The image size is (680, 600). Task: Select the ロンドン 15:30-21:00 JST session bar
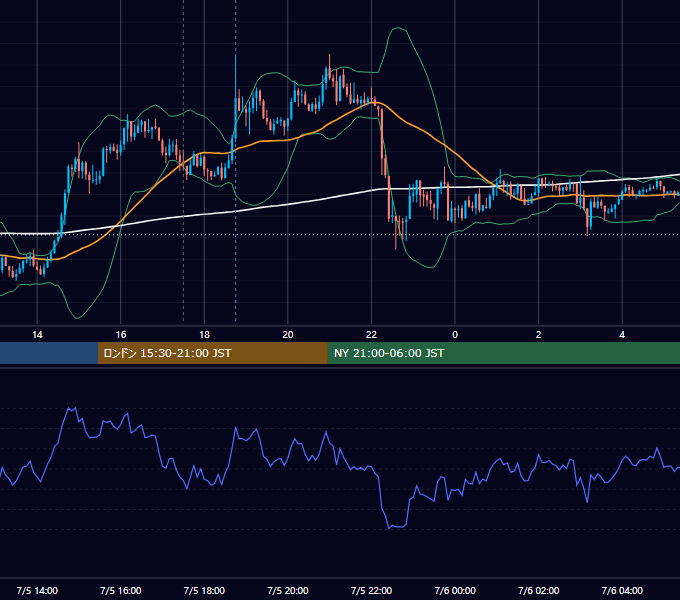[212, 353]
